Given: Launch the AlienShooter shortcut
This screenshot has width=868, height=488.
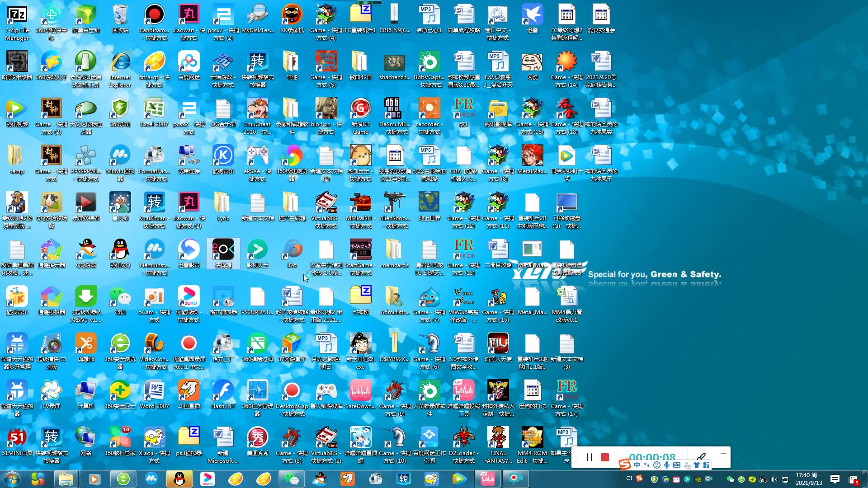Looking at the screenshot, I should (x=395, y=210).
